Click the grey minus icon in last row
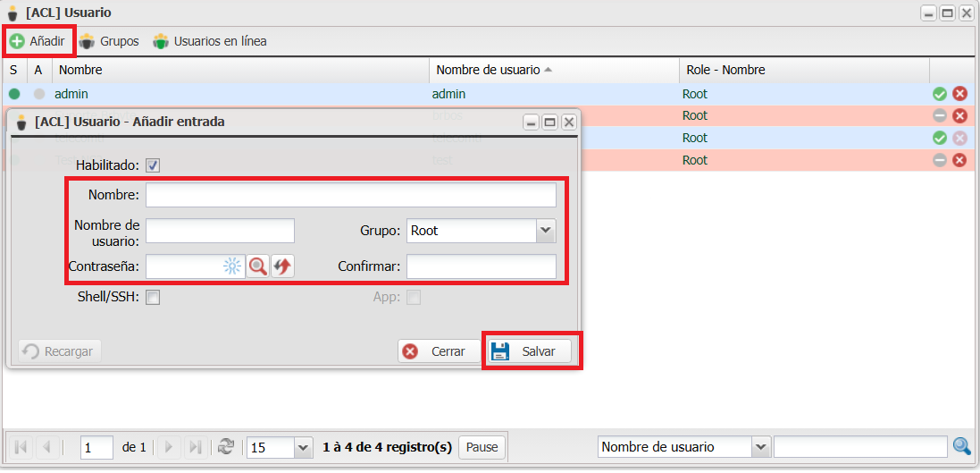The width and height of the screenshot is (980, 473). click(x=939, y=160)
